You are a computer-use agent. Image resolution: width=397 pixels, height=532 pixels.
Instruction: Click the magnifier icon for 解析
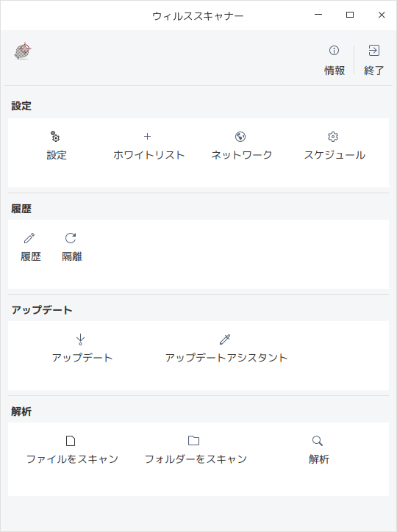[x=318, y=441]
